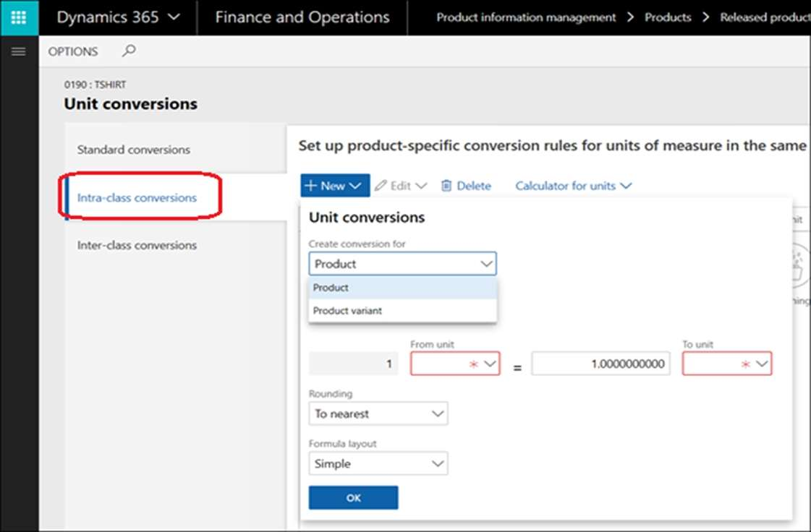
Task: Click the conversion factor 1.0000000000 field
Action: coord(600,364)
